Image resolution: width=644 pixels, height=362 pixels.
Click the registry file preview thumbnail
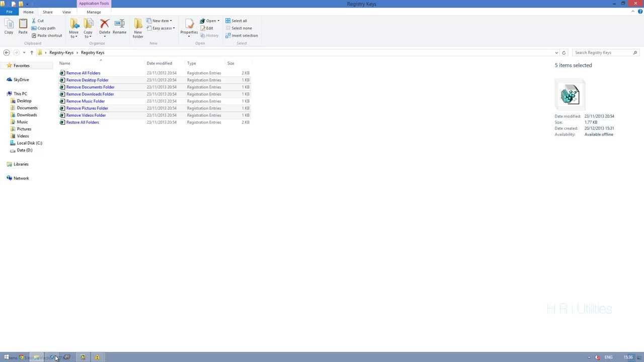[x=570, y=95]
